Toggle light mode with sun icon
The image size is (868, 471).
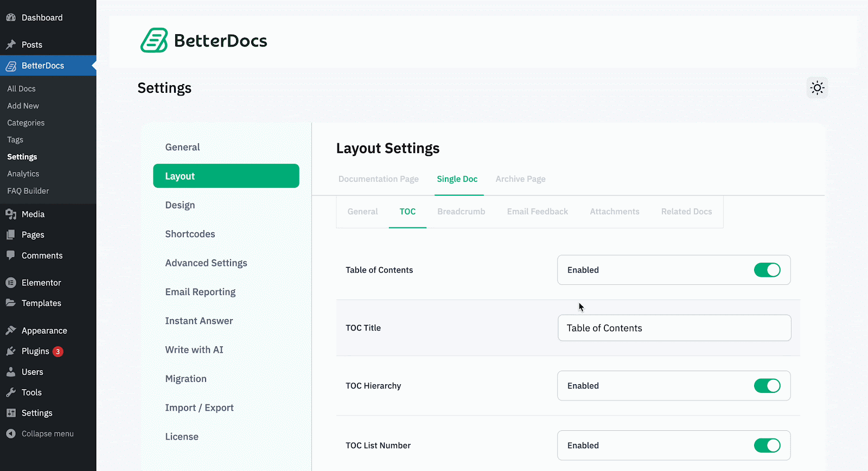[817, 87]
